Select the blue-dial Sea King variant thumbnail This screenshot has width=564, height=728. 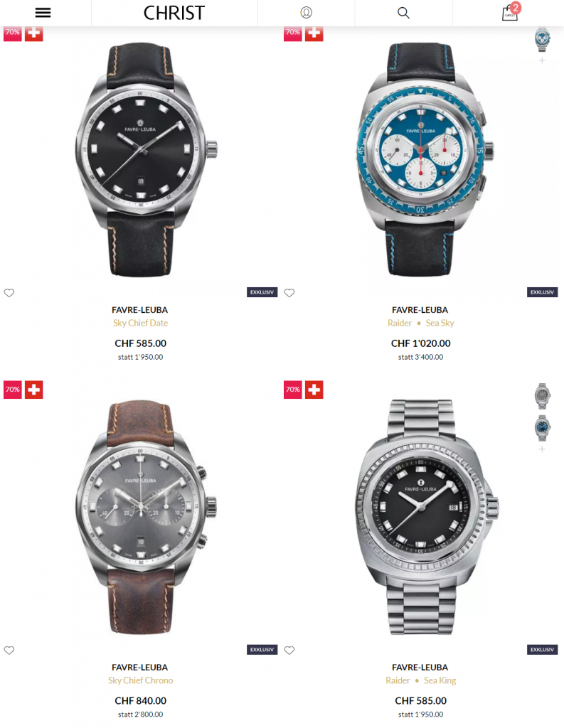542,428
